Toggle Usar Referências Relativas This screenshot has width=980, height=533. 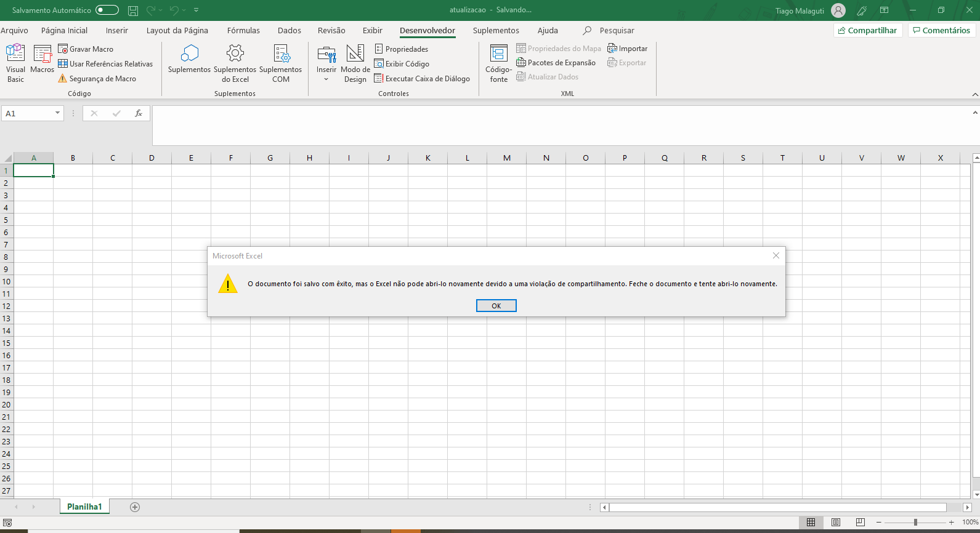(x=105, y=63)
